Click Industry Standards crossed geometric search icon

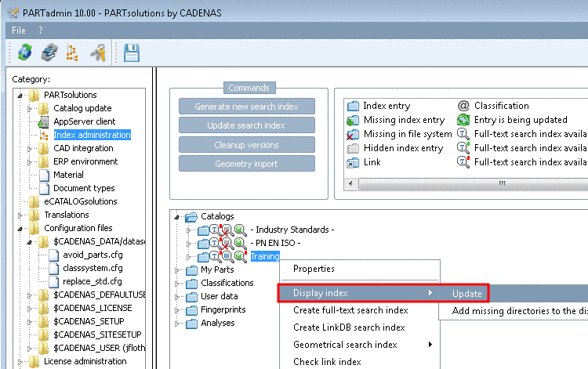(x=227, y=230)
